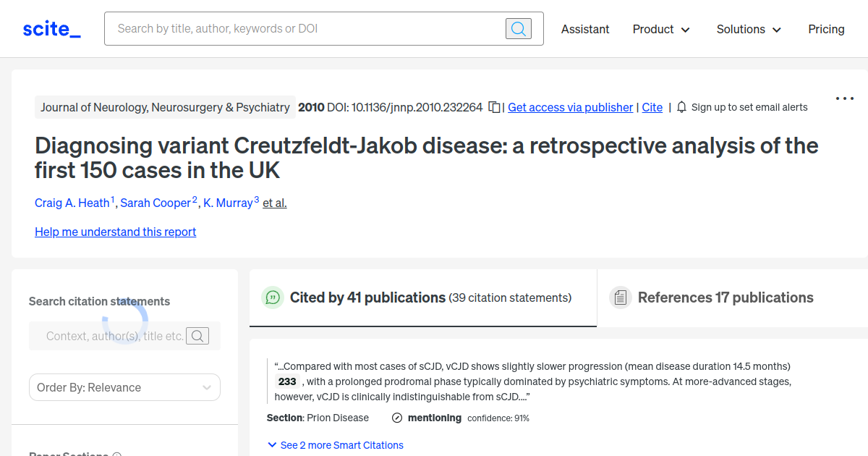Expand See 2 more Smart Citations
The width and height of the screenshot is (868, 456).
click(336, 444)
